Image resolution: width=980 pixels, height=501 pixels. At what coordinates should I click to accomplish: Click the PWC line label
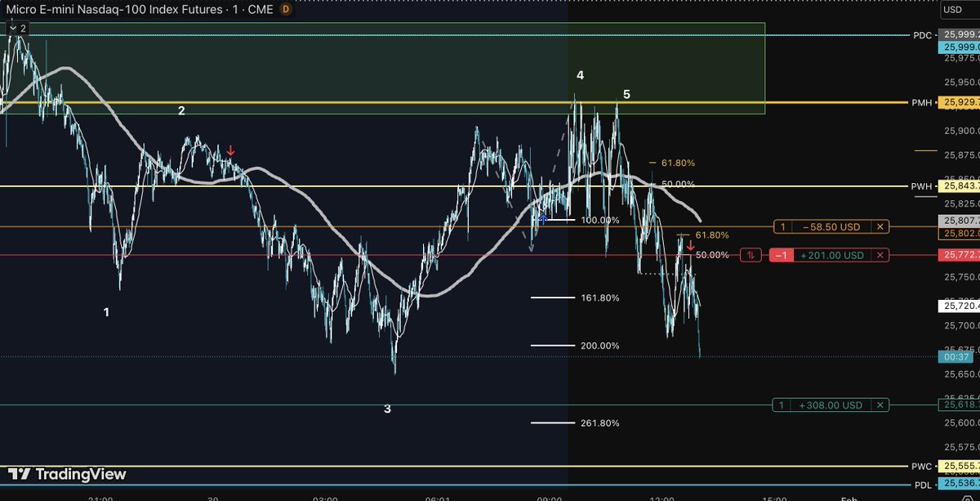coord(922,466)
